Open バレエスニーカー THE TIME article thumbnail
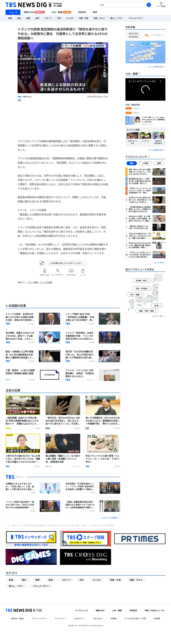171x644 pixels. click(103, 443)
